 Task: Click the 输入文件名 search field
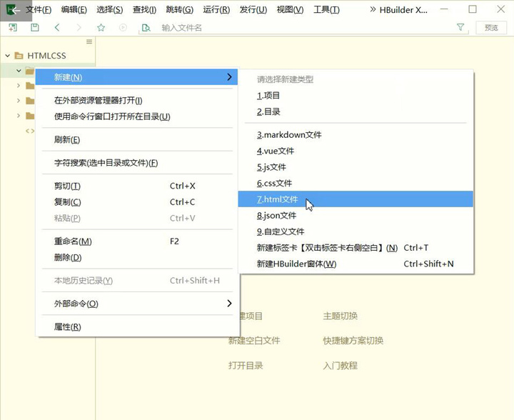click(305, 28)
